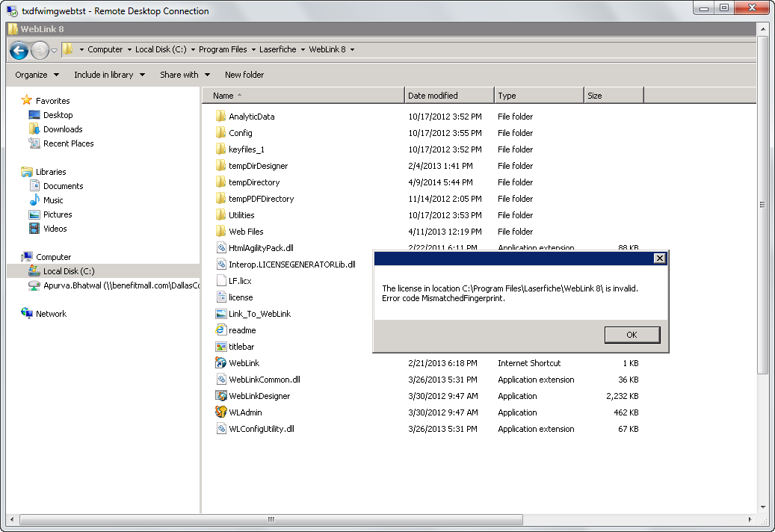The height and width of the screenshot is (532, 775).
Task: Click the titlebar image file icon
Action: click(221, 347)
